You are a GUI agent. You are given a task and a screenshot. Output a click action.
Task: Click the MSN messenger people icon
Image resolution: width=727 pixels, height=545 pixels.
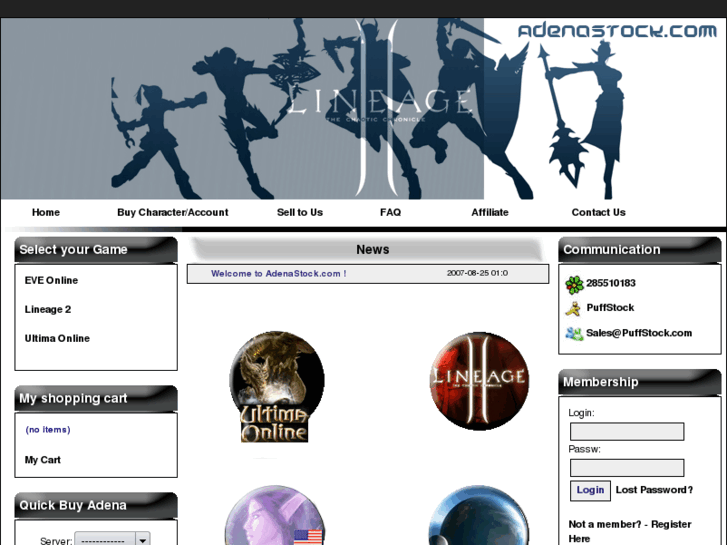coord(574,333)
